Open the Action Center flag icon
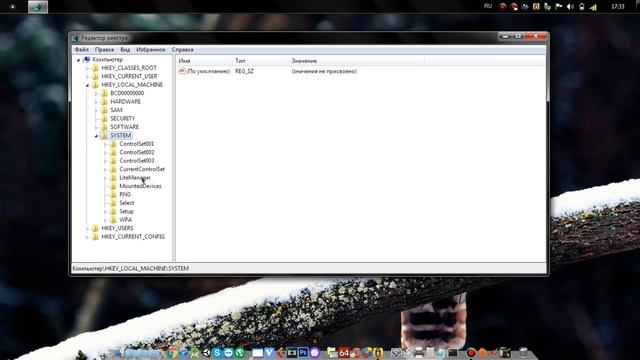Image resolution: width=640 pixels, height=360 pixels. [x=559, y=7]
